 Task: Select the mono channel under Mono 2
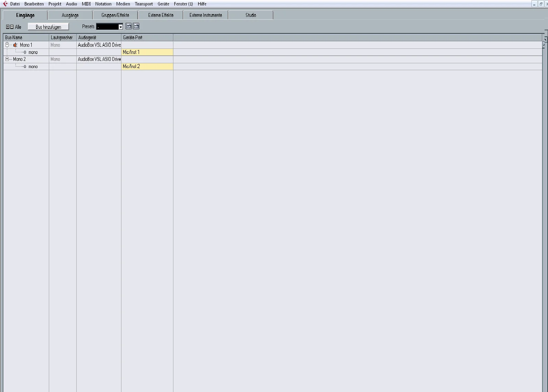[x=33, y=67]
